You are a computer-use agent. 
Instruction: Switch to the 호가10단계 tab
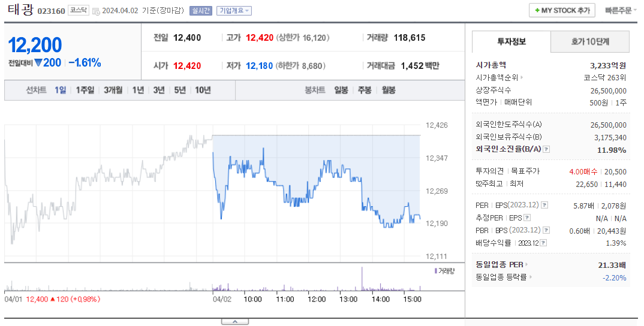pos(590,41)
